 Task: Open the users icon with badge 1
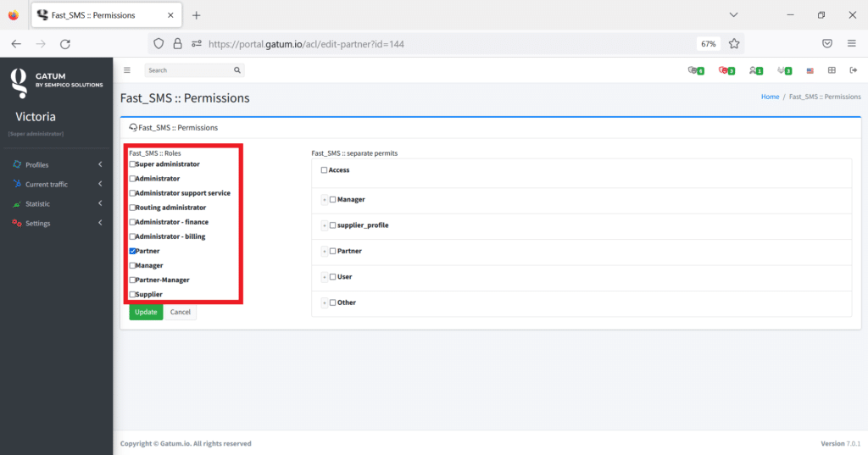click(x=755, y=70)
